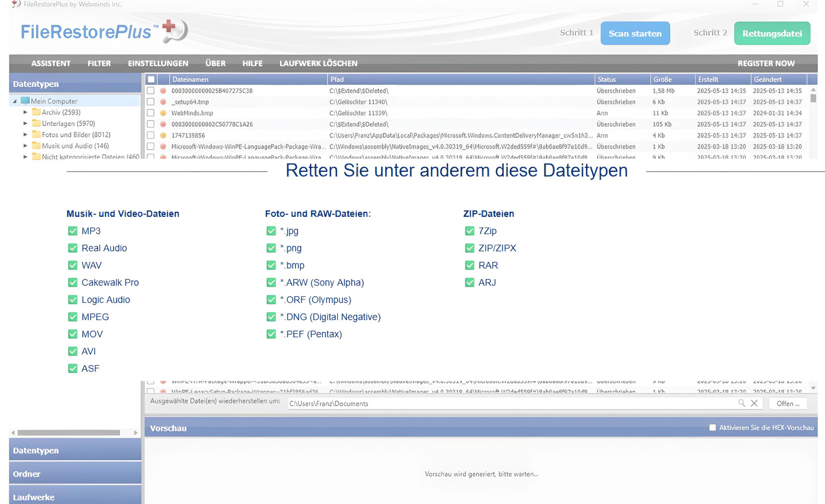Check the box for 00030000000025B407275C38
825x504 pixels.
point(151,90)
